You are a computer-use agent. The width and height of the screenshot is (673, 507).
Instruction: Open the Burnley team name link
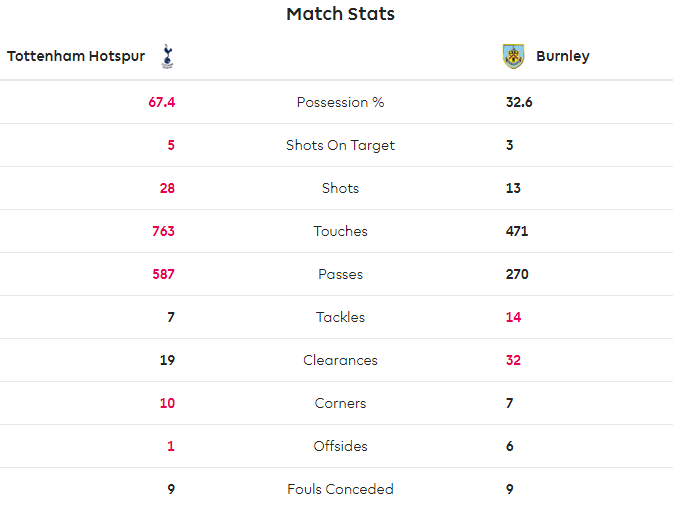point(563,56)
